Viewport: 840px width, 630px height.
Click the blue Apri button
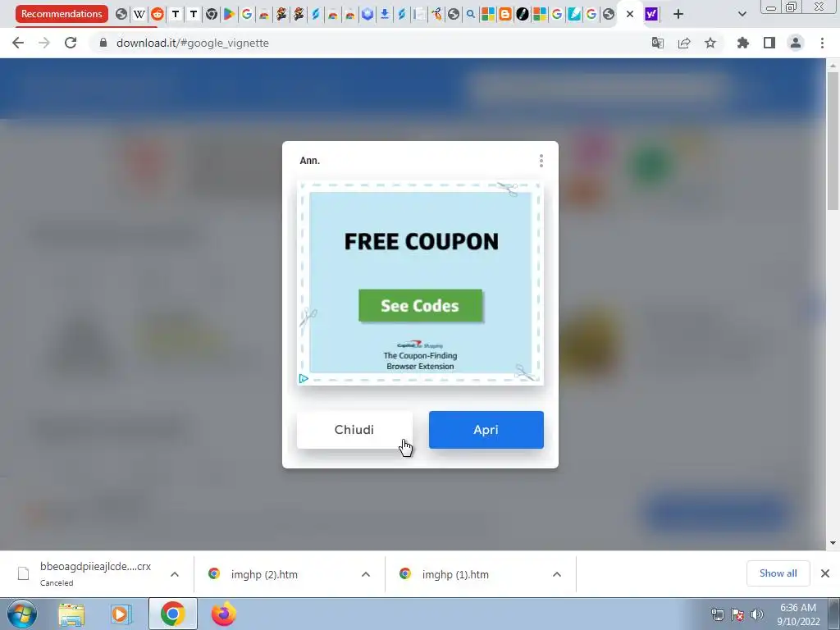486,430
